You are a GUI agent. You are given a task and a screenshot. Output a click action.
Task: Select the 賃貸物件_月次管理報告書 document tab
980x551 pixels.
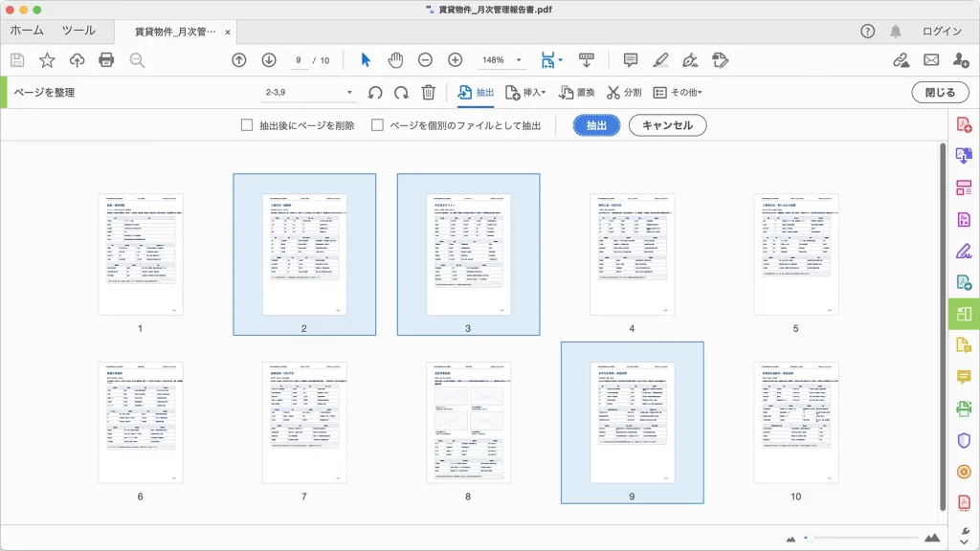tap(175, 32)
